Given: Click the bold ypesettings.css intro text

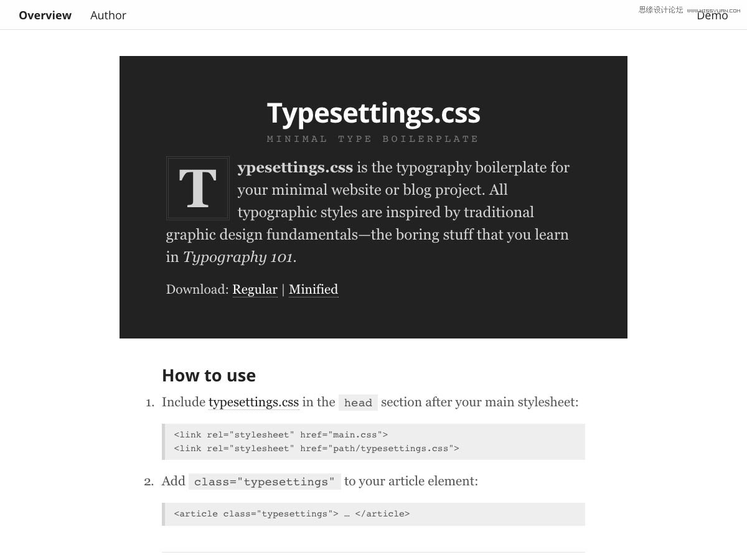Looking at the screenshot, I should [x=295, y=167].
